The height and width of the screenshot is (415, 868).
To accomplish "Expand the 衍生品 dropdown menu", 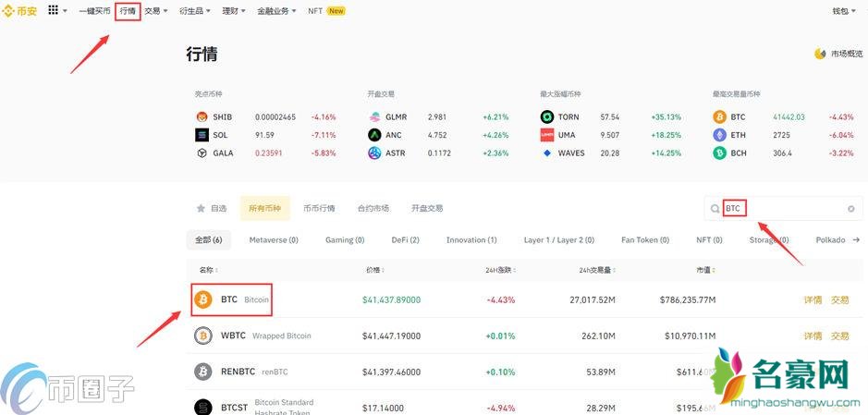I will pyautogui.click(x=195, y=11).
